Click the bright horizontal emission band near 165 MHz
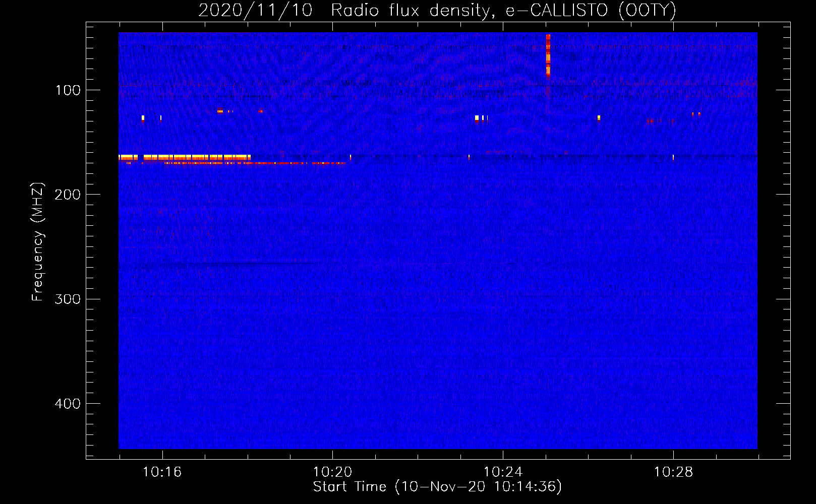This screenshot has height=504, width=816. point(185,158)
